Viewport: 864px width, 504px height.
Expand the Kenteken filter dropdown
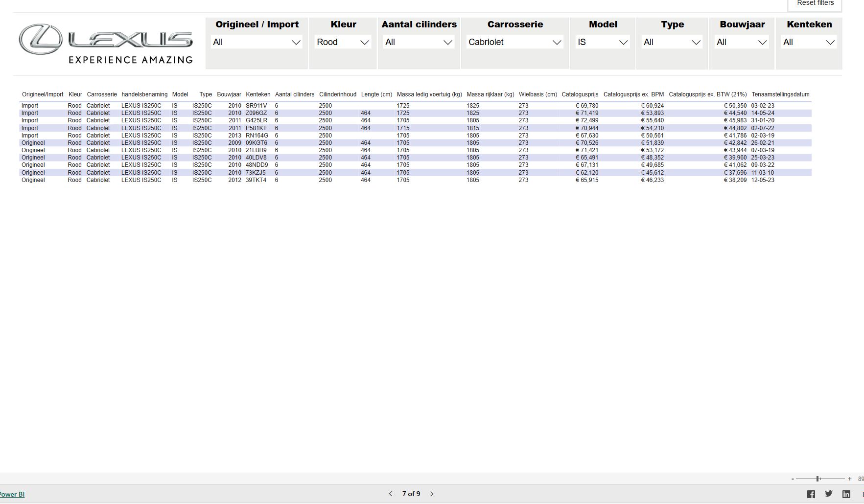click(809, 42)
